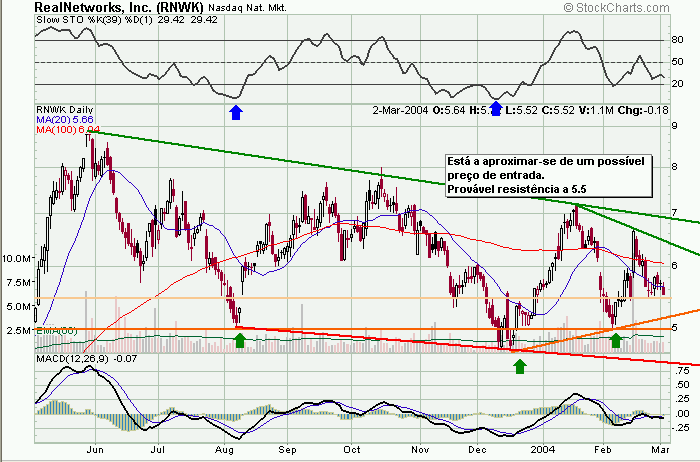Click the red 'MA(100) 6.04' legend entry

coord(68,129)
